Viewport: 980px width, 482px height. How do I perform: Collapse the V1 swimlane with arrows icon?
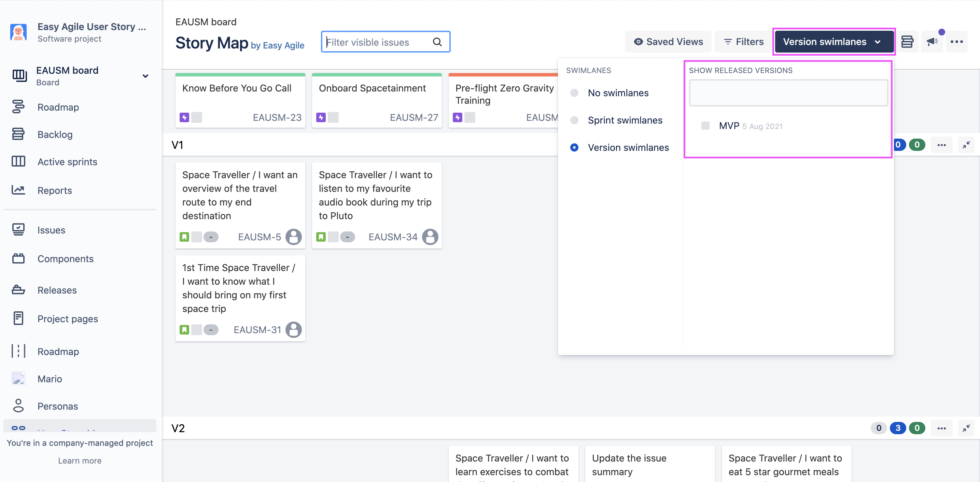tap(966, 145)
